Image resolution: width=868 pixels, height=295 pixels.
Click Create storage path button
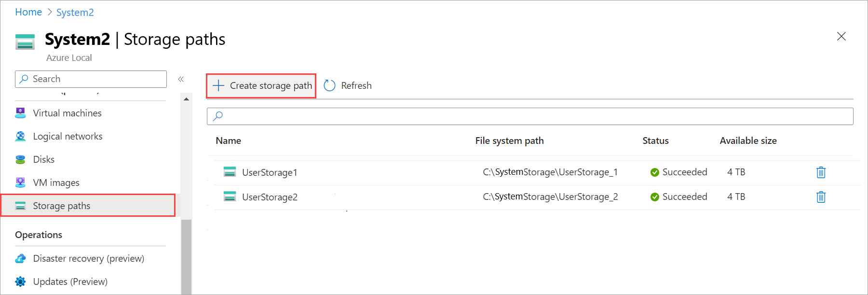(261, 86)
